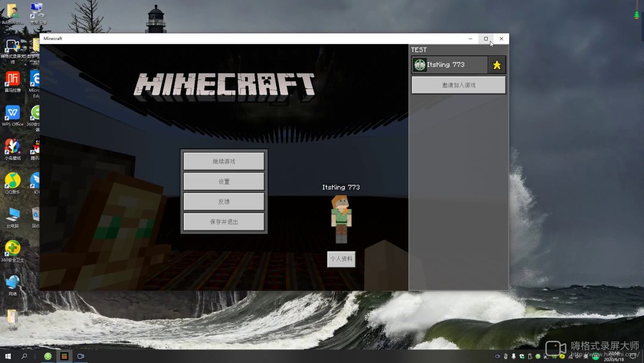This screenshot has height=363, width=644.
Task: Select the ItsKing 773 player entry
Action: 450,65
